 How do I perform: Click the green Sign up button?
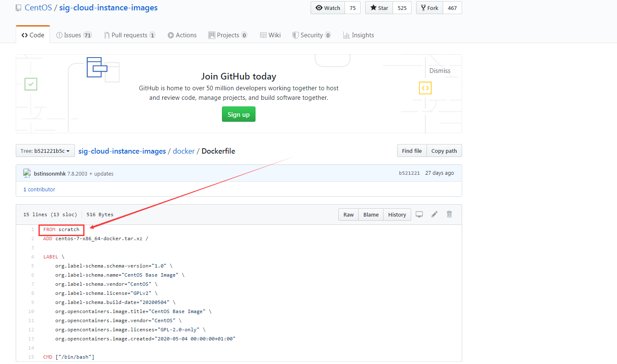pos(239,115)
